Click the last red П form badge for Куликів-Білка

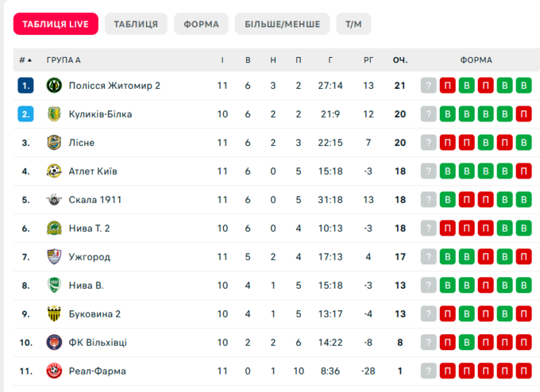(523, 114)
